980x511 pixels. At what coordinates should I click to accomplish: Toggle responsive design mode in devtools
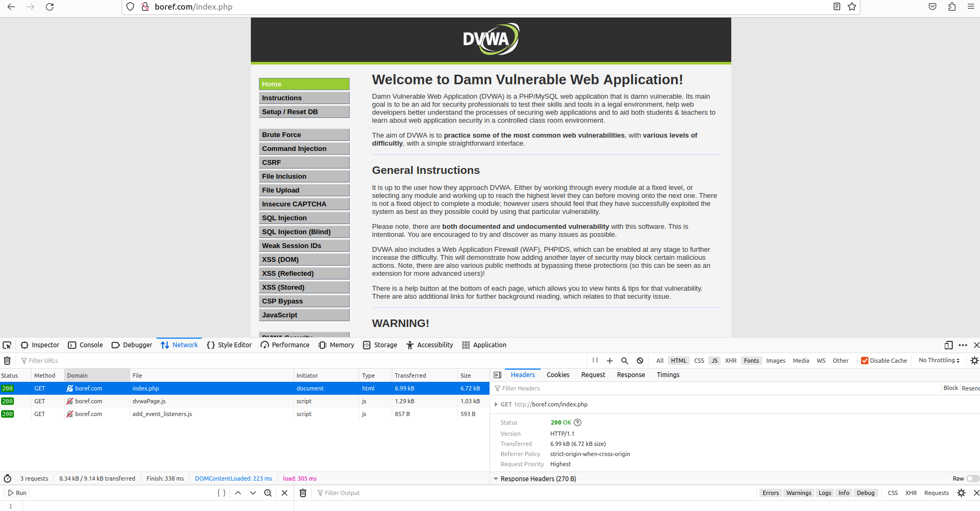pyautogui.click(x=949, y=345)
